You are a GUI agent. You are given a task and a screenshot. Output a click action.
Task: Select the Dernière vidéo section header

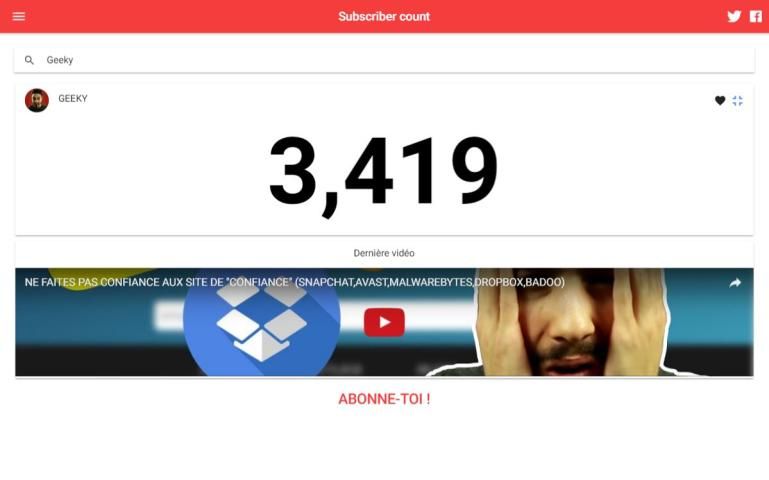pos(384,253)
